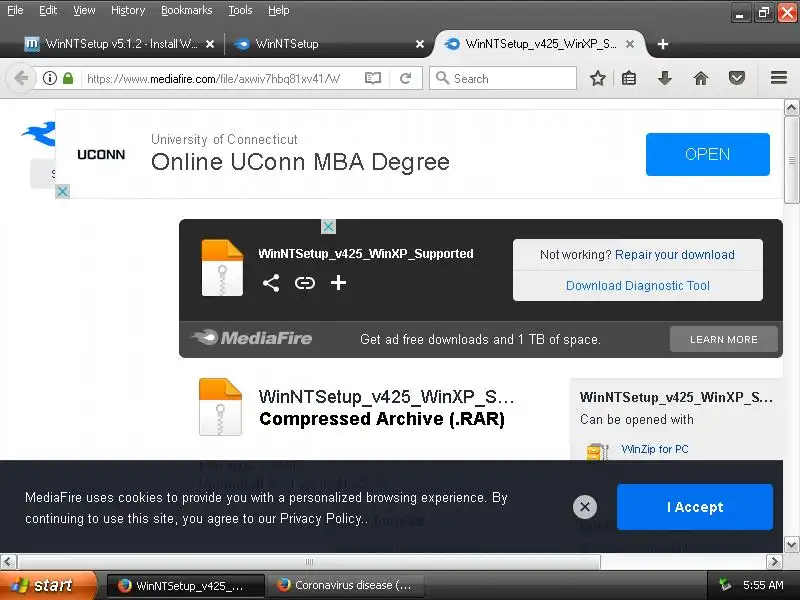Close the ad marker above the file box

(x=329, y=227)
